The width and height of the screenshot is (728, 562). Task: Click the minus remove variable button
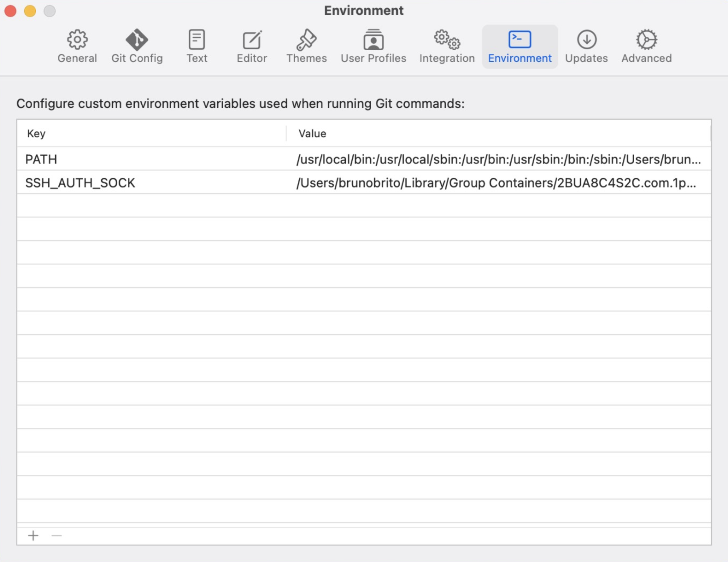(x=57, y=535)
